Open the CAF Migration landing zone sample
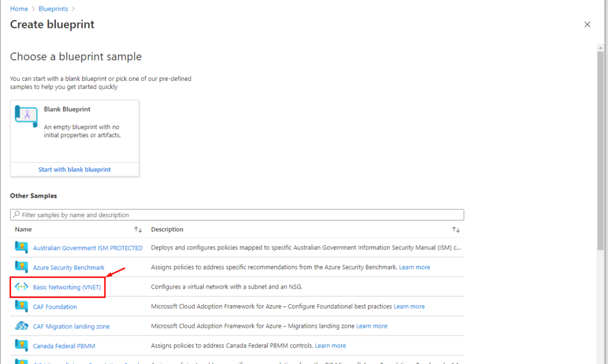 click(71, 327)
